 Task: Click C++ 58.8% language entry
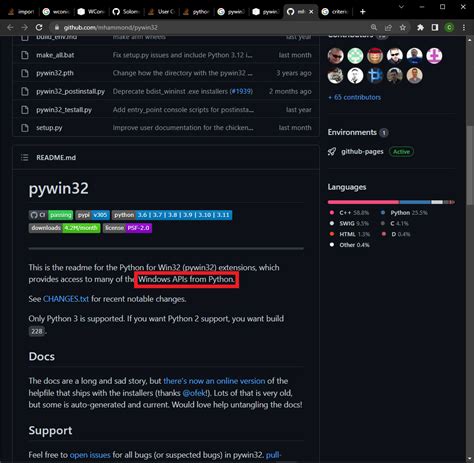(x=349, y=213)
